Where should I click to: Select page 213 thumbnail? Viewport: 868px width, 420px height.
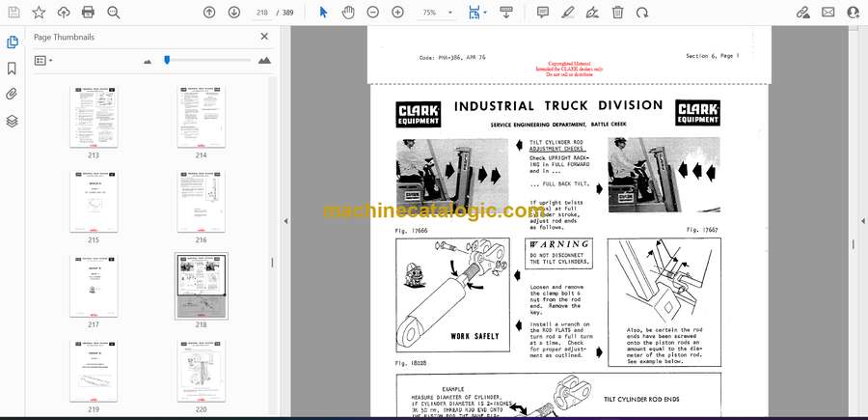tap(94, 117)
